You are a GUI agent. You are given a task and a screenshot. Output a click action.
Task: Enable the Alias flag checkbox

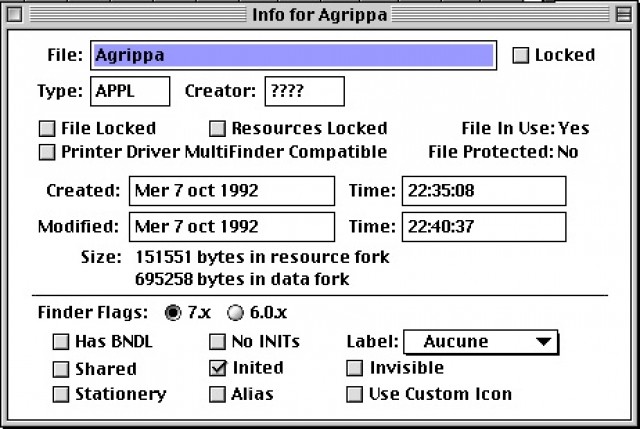click(x=218, y=394)
